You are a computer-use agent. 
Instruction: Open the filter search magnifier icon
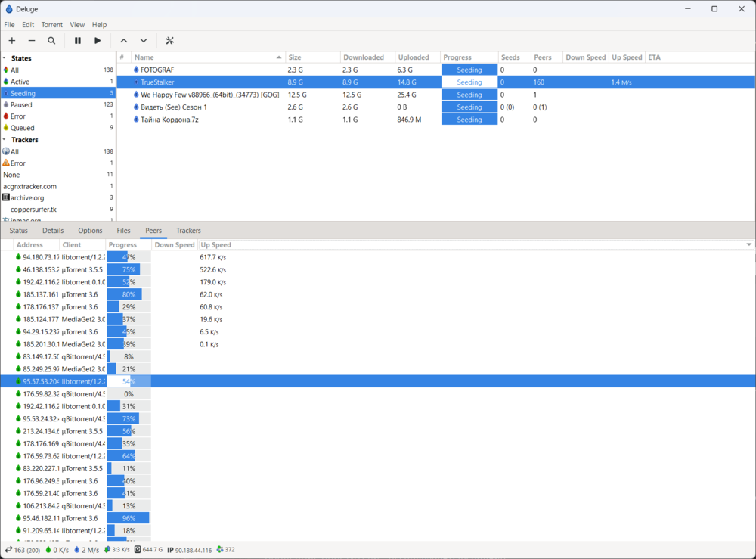(x=51, y=41)
